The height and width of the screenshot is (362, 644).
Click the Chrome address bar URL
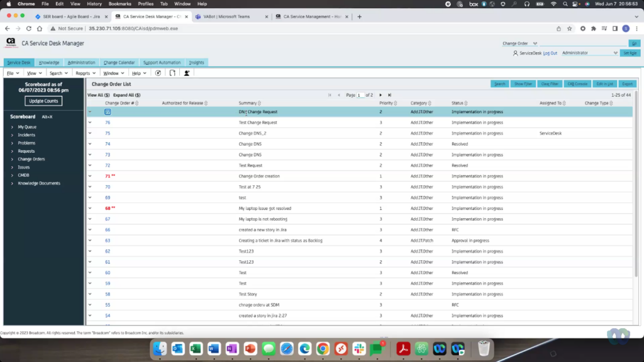pos(133,28)
